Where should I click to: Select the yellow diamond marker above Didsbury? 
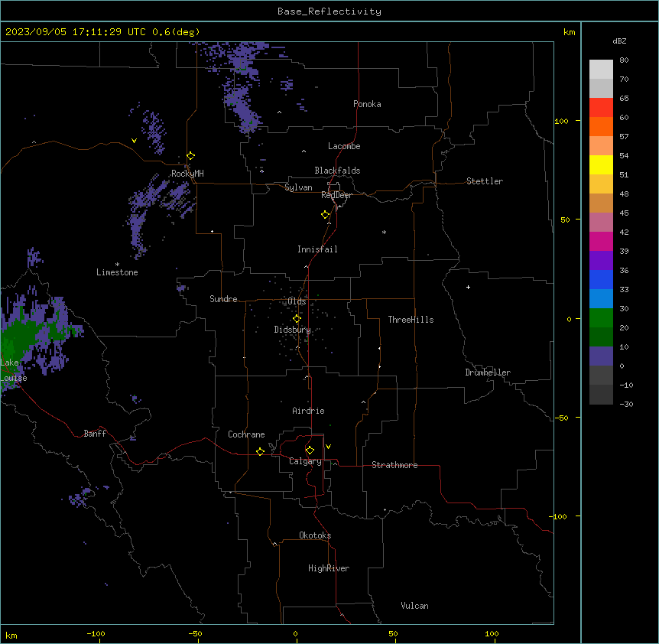click(x=297, y=319)
